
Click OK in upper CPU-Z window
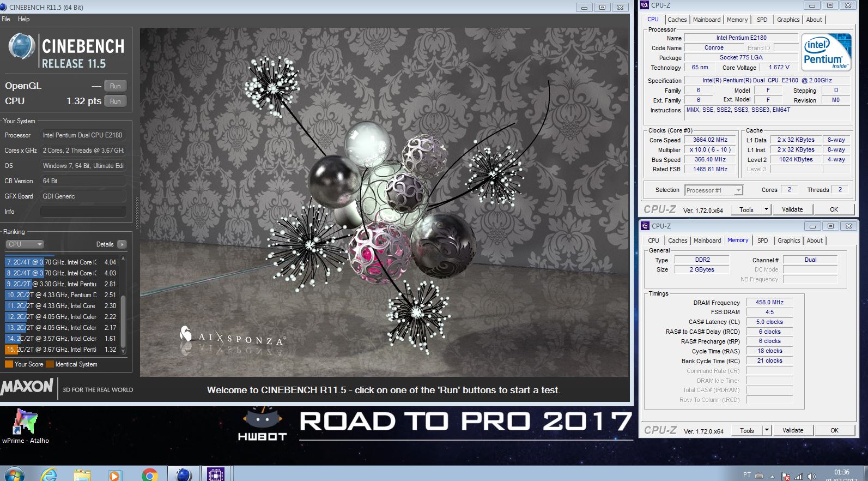point(834,209)
